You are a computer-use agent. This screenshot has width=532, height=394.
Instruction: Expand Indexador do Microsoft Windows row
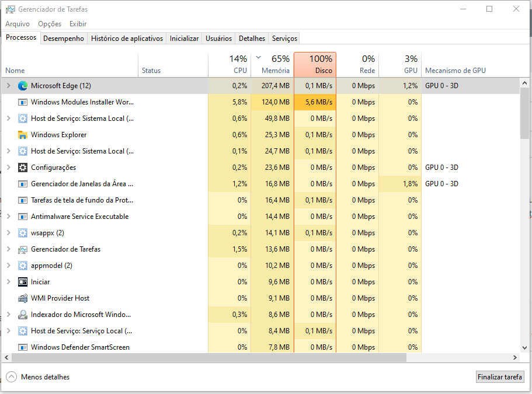9,315
